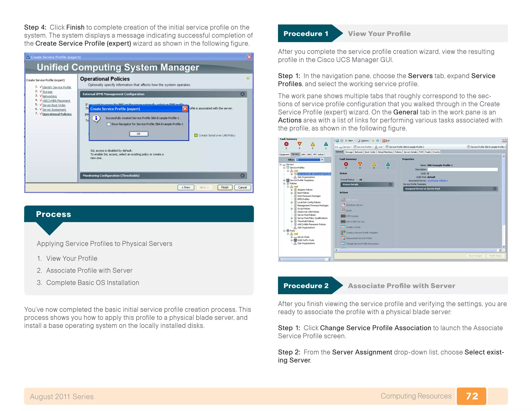This screenshot has height=411, width=532.
Task: Select the SAN navigation tab
Action: tap(309, 154)
